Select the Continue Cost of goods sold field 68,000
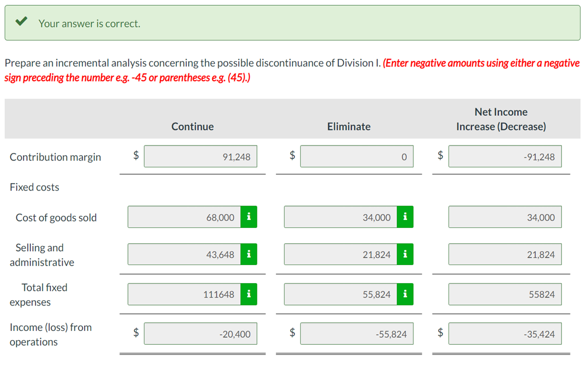The width and height of the screenshot is (588, 374). (186, 217)
